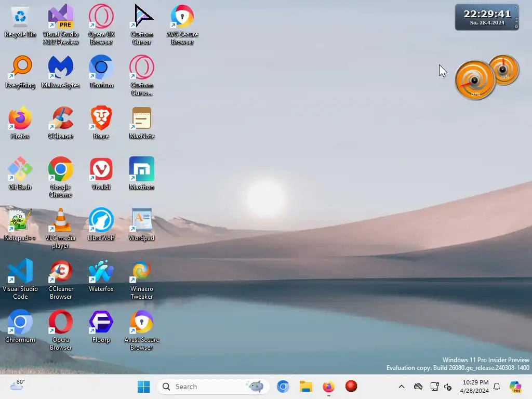Open the Waterfox desktop shortcut
Image resolution: width=532 pixels, height=399 pixels.
click(101, 275)
